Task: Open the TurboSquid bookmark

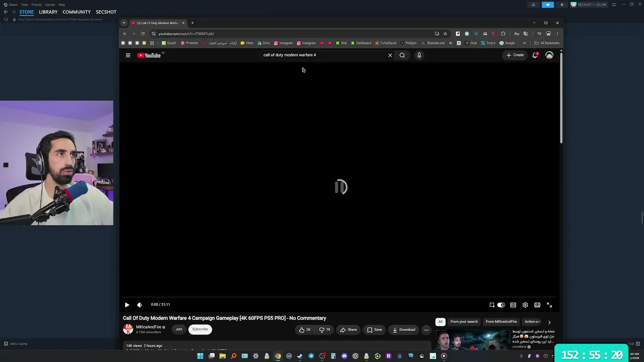Action: (385, 43)
